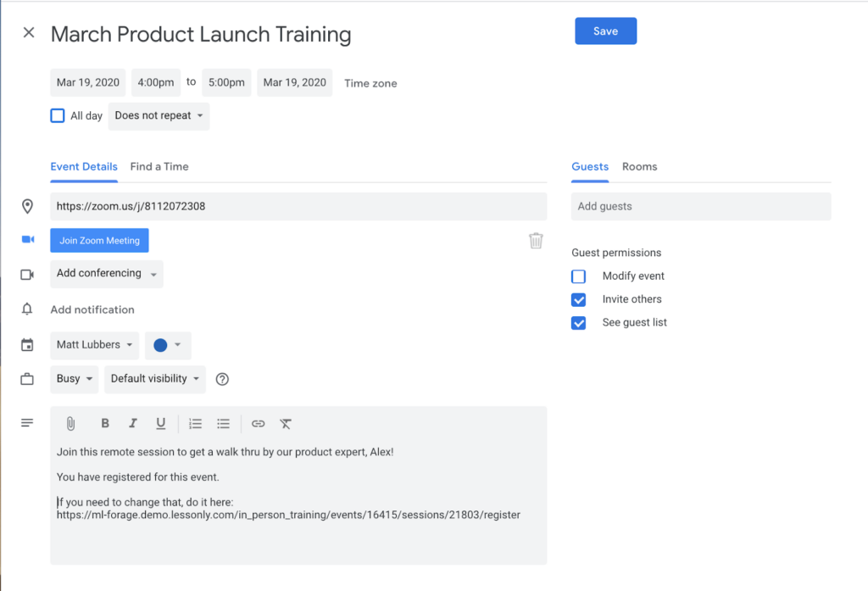Click the blue Zoom camera icon

tap(28, 239)
